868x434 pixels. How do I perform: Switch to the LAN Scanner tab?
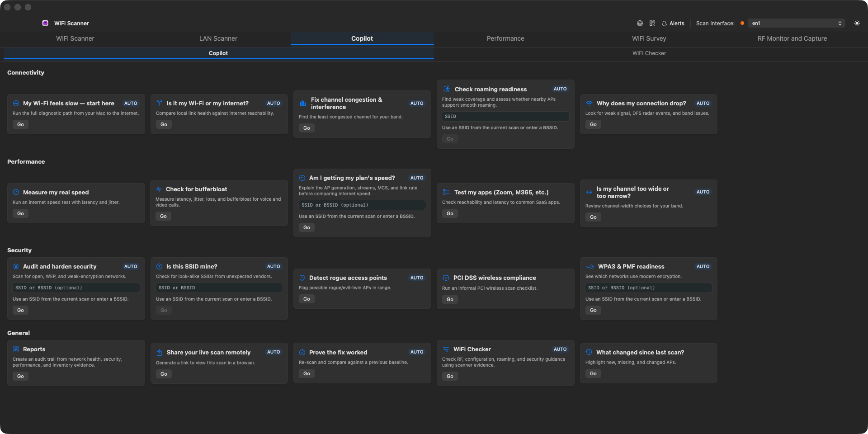(218, 38)
